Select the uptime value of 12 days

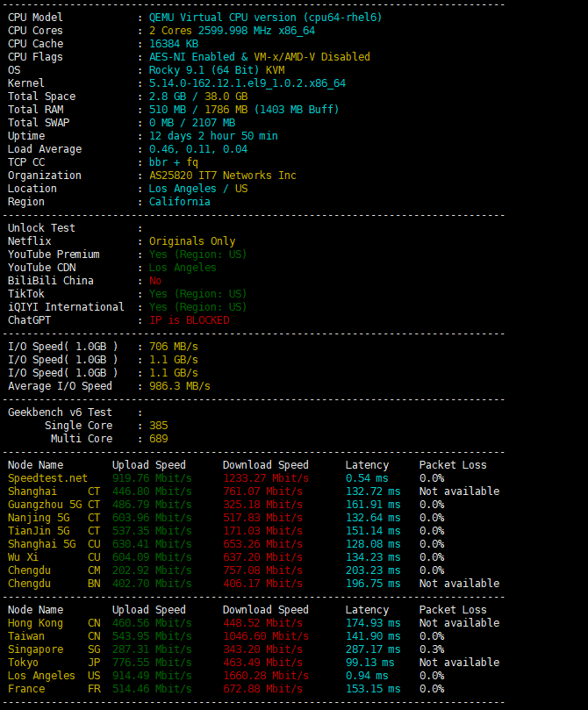212,136
